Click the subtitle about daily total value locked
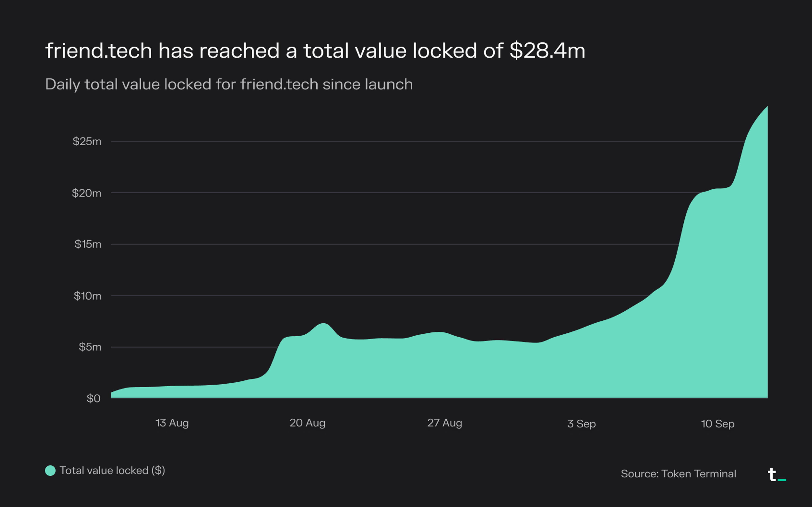This screenshot has width=812, height=507. pos(229,84)
